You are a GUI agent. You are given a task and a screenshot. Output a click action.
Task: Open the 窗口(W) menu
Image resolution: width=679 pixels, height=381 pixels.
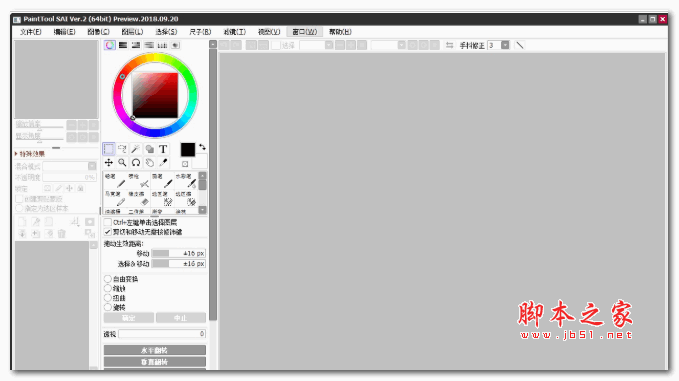[304, 32]
